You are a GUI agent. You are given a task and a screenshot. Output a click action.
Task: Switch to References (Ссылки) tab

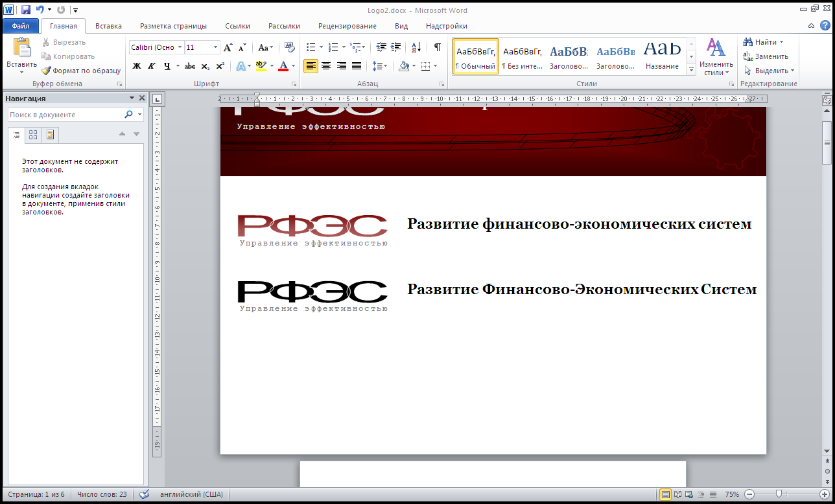237,26
